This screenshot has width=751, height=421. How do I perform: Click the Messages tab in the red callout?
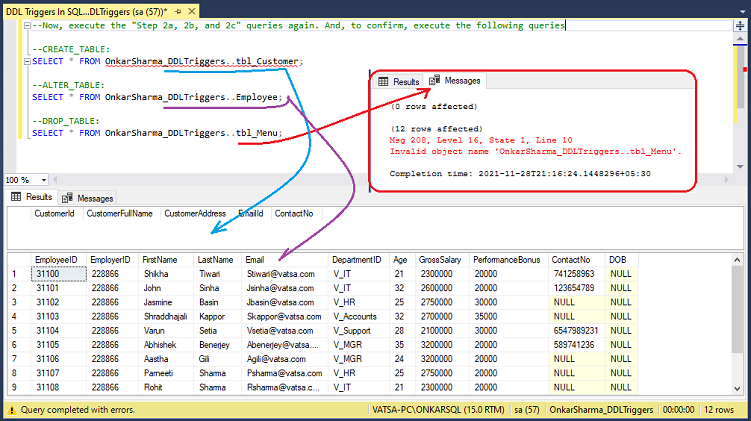click(x=455, y=81)
